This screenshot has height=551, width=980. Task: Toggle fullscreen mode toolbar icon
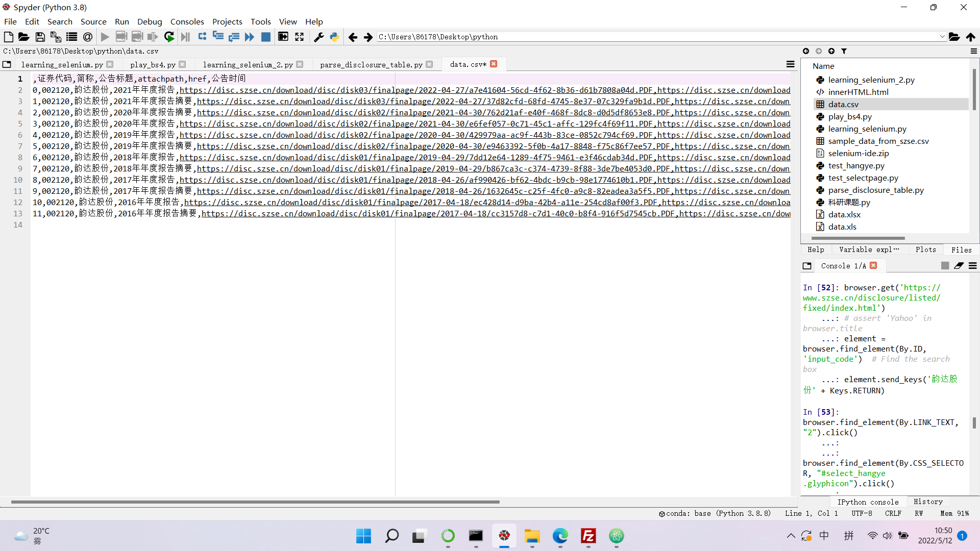[x=299, y=37]
